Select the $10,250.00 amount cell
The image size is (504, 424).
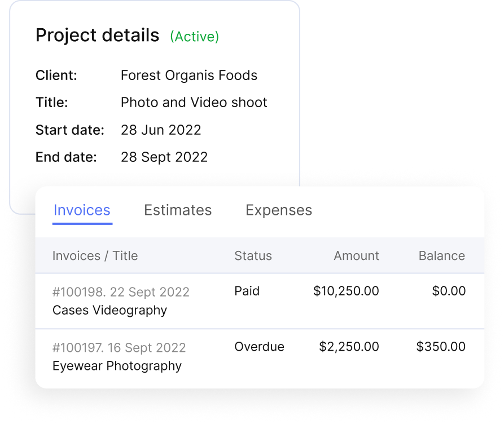click(x=346, y=291)
